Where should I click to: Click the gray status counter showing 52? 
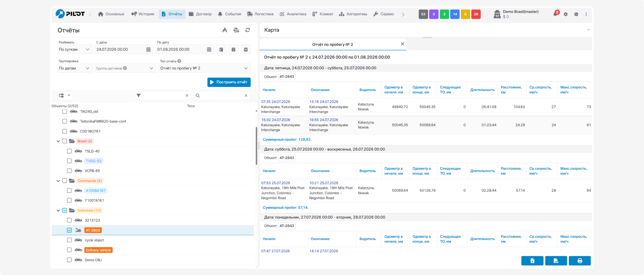coord(423,14)
